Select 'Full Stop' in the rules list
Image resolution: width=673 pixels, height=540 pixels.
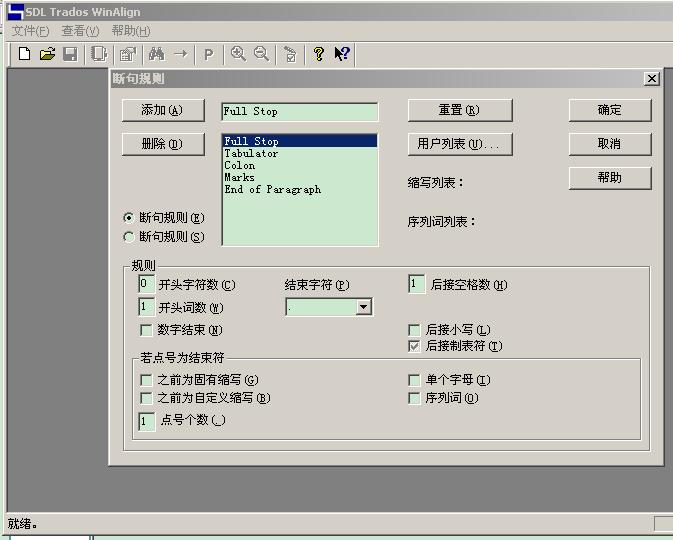(x=300, y=141)
